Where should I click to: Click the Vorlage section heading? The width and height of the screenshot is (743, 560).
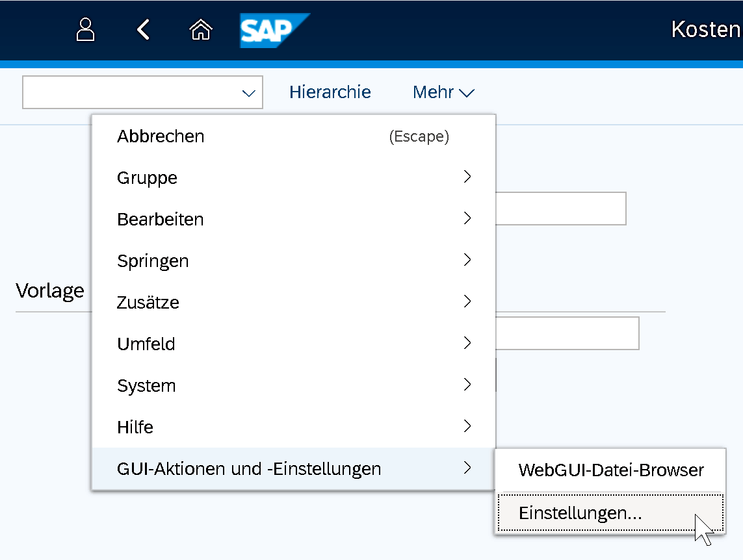pos(50,290)
